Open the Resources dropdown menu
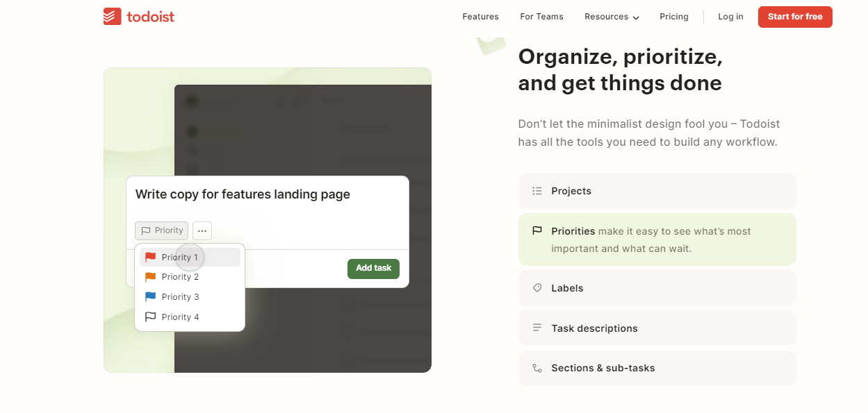Viewport: 868px width, 413px height. coord(612,16)
